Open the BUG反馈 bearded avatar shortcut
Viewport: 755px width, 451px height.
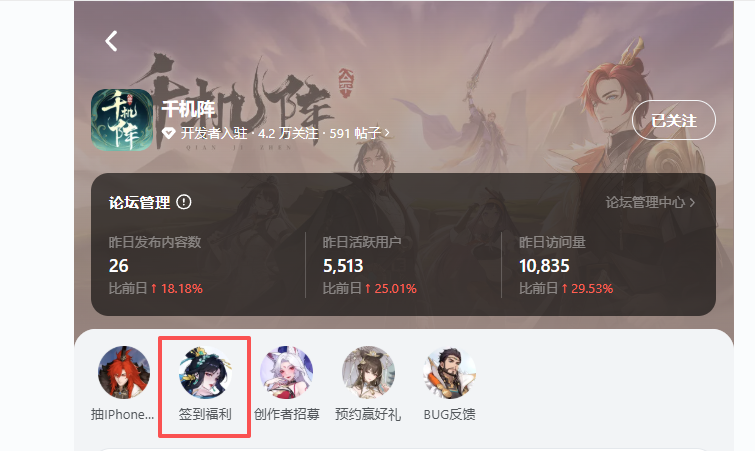450,372
